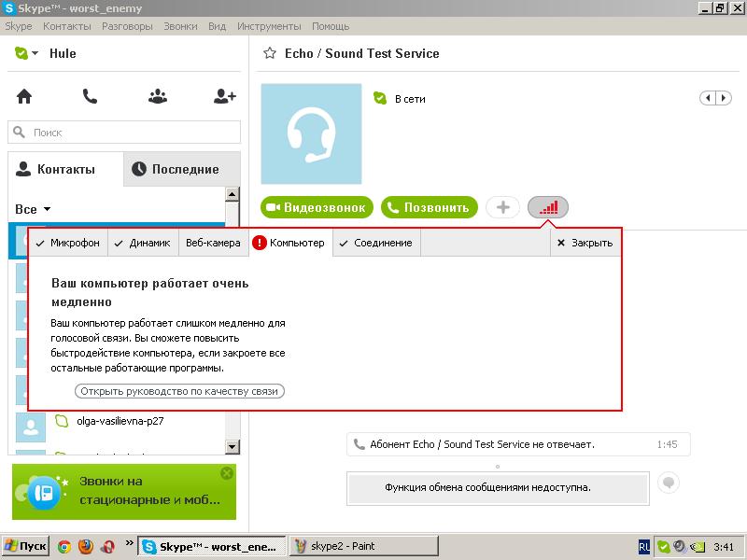747x560 pixels.
Task: Click the calls to landlines promo banner
Action: pyautogui.click(x=124, y=492)
